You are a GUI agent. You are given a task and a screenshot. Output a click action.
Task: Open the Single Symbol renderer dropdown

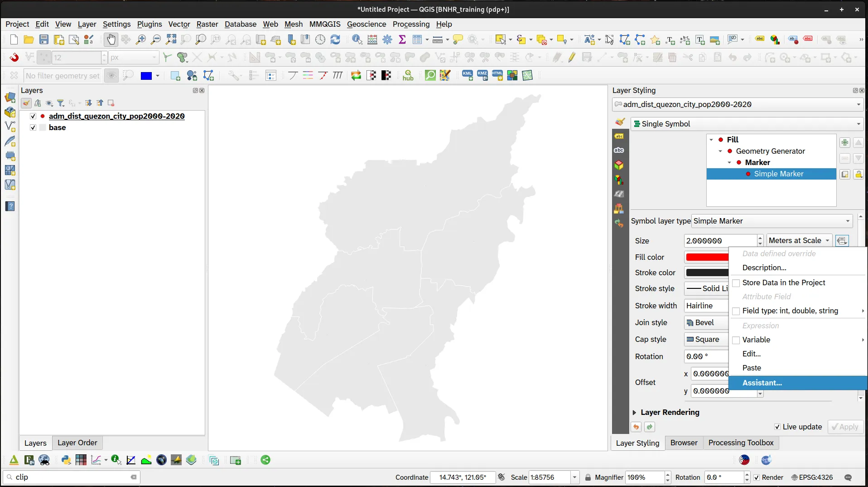[747, 124]
